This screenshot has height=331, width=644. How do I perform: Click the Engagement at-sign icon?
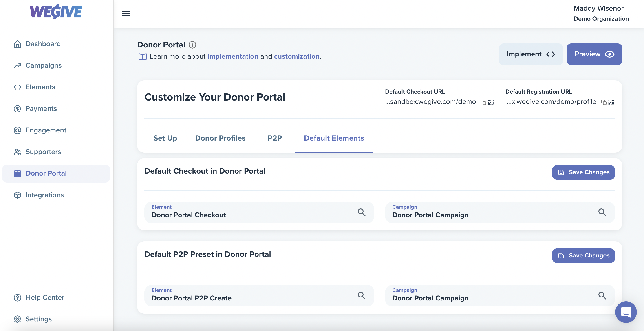pos(18,130)
